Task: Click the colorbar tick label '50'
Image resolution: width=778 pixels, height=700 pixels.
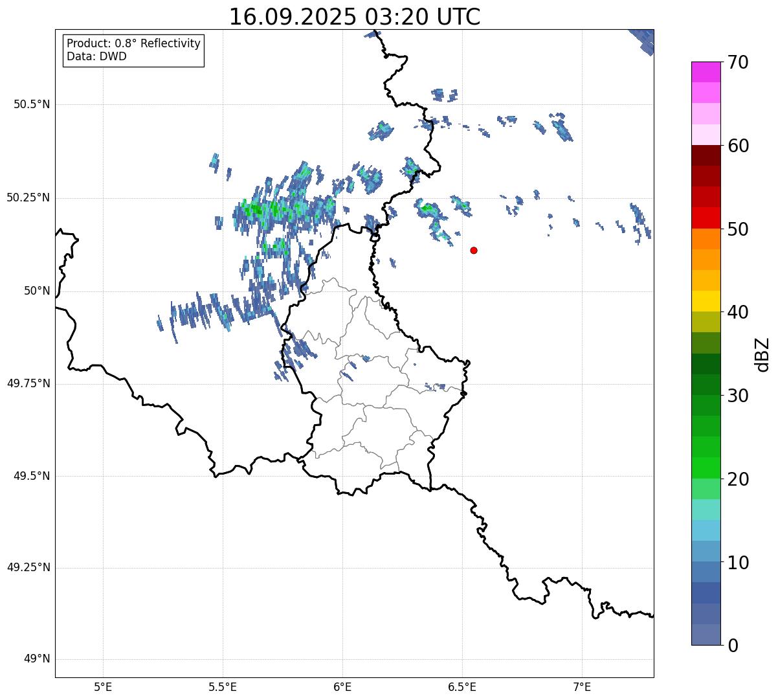Action: point(738,229)
